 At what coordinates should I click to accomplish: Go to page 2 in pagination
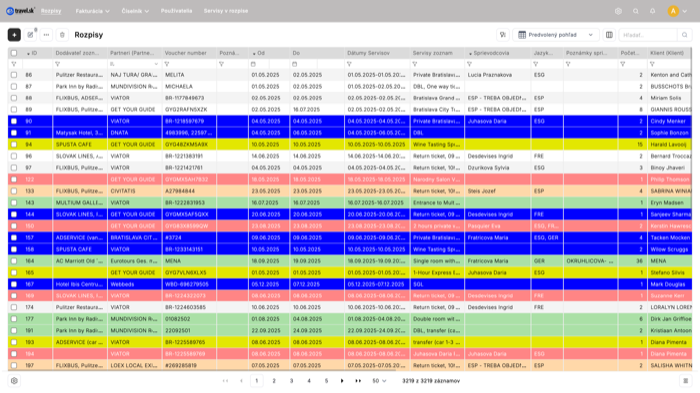coord(274,381)
